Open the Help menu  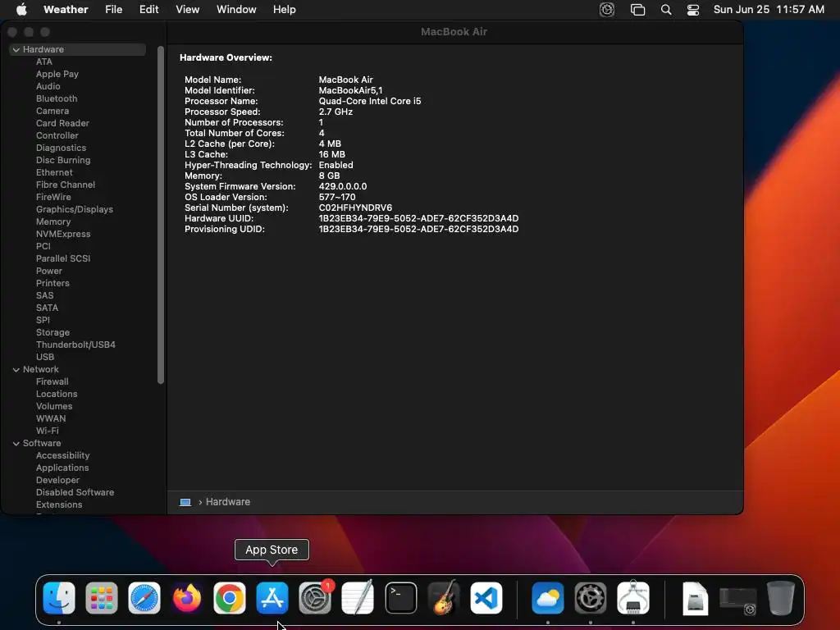tap(285, 9)
